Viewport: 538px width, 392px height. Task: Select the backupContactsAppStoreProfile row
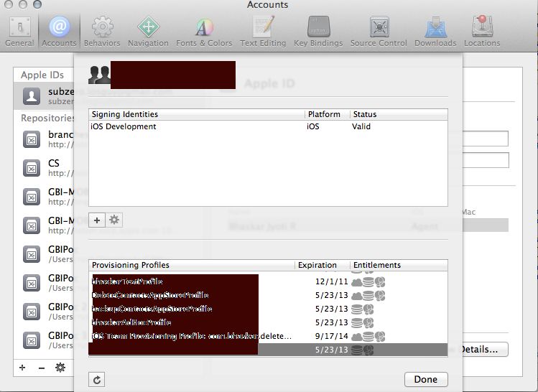(268, 309)
